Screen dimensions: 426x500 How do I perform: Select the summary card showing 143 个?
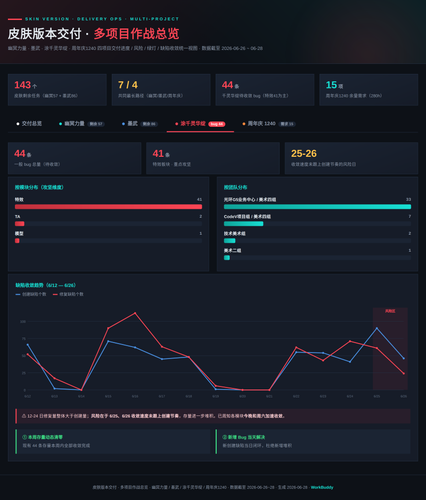(x=57, y=90)
